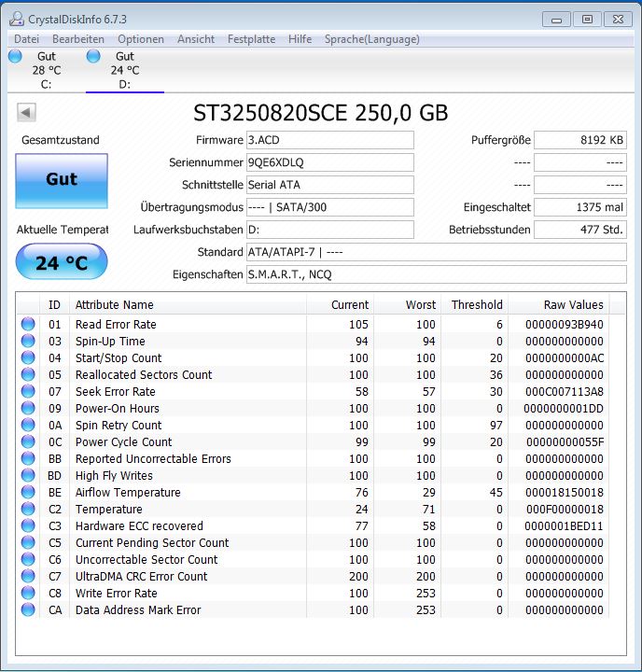This screenshot has width=642, height=672.
Task: Select the UltraDMA CRC Error Count name
Action: (142, 577)
